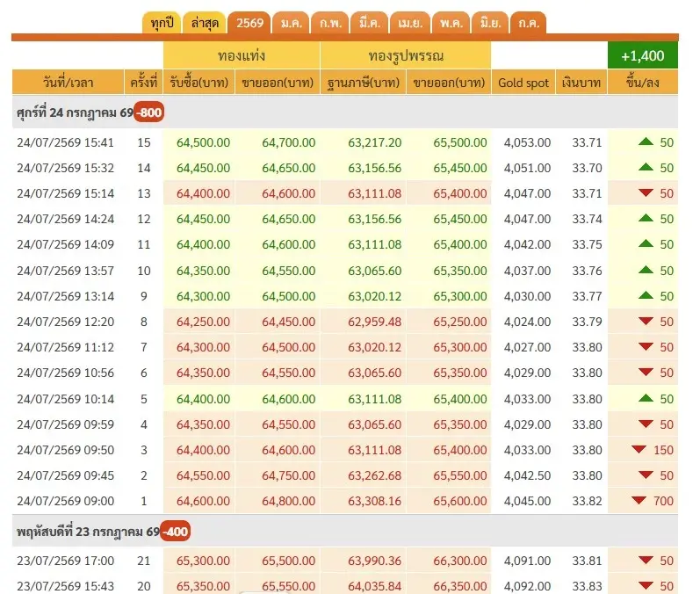Click the green up arrow in row 5
Viewport: 700px width, 594px height.
(x=646, y=398)
